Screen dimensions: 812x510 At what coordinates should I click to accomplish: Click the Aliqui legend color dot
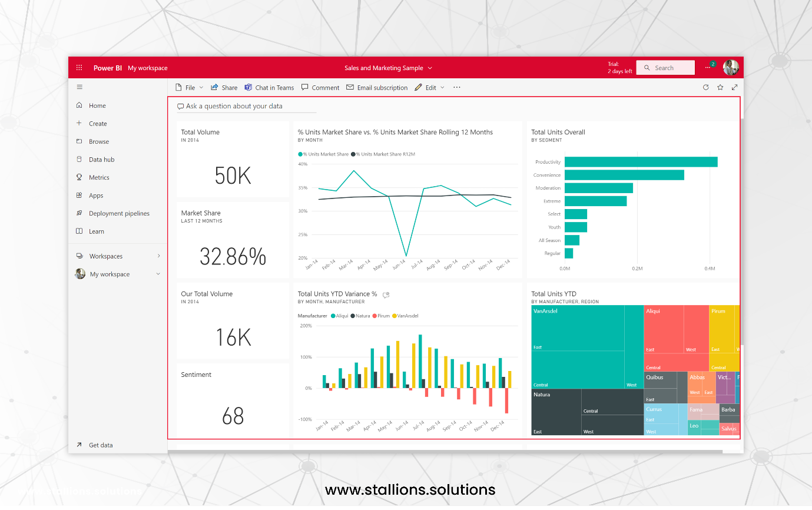pos(333,316)
